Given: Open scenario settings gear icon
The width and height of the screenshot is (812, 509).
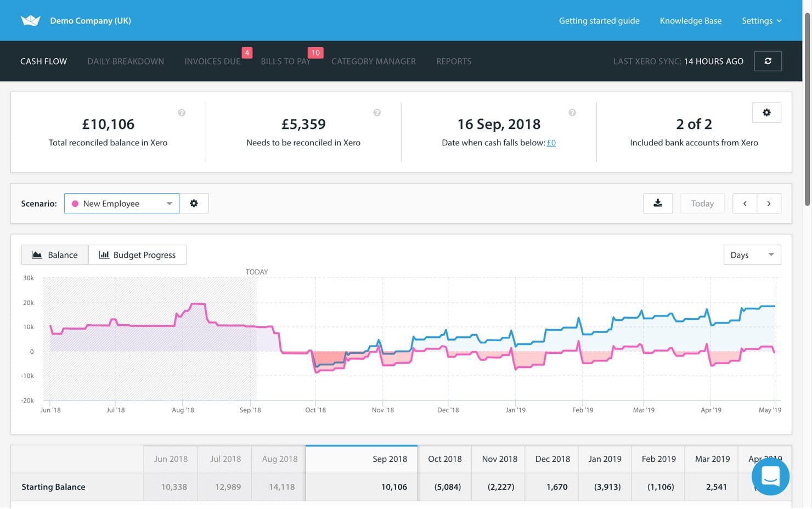Looking at the screenshot, I should (194, 203).
